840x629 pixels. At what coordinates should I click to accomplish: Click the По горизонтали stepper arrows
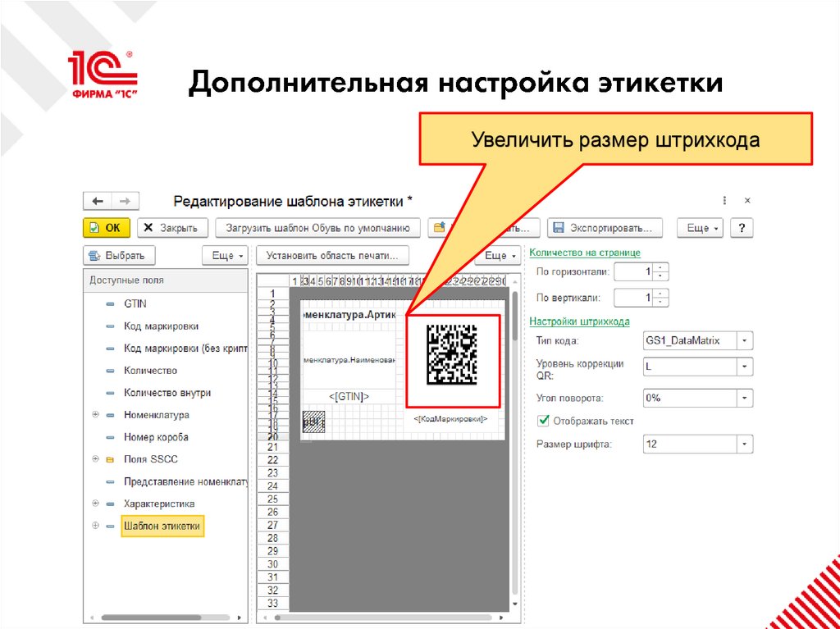662,271
